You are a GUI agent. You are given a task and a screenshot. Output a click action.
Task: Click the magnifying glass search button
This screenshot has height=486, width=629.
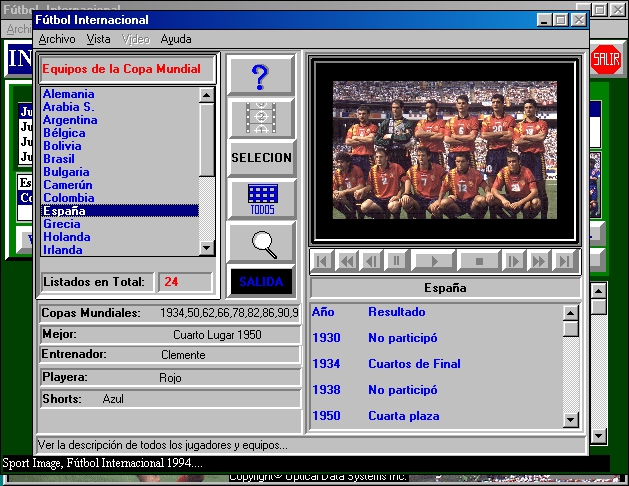tap(261, 242)
